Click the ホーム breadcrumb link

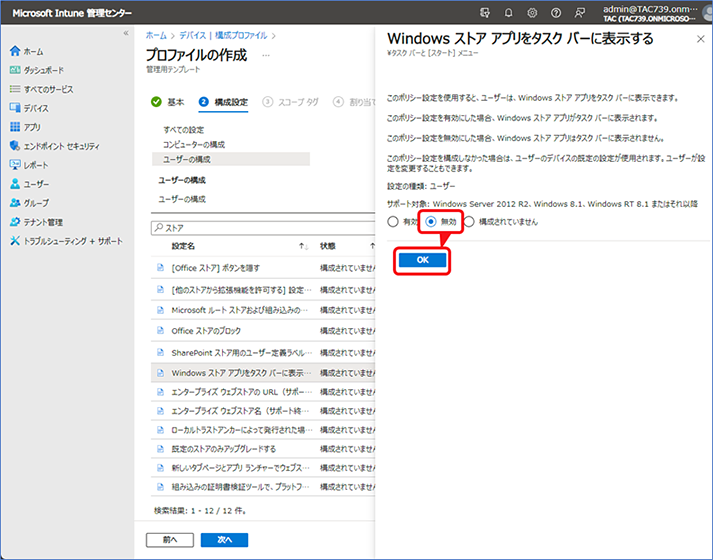click(156, 35)
